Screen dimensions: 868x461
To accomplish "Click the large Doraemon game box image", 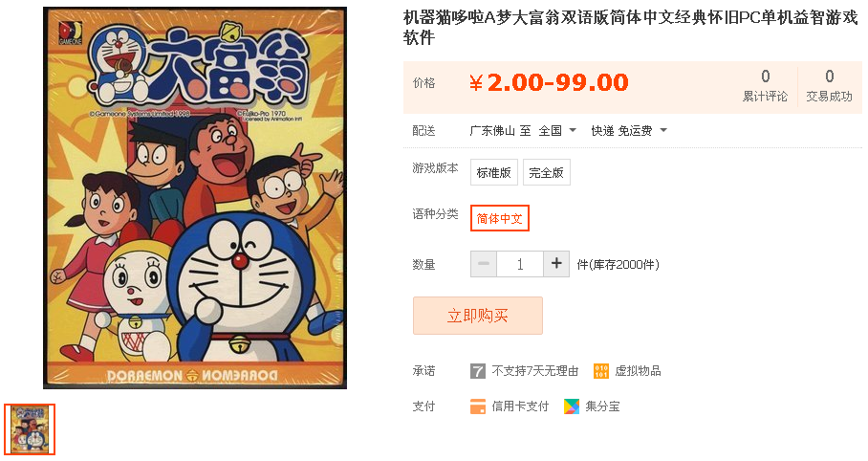I will pos(195,198).
